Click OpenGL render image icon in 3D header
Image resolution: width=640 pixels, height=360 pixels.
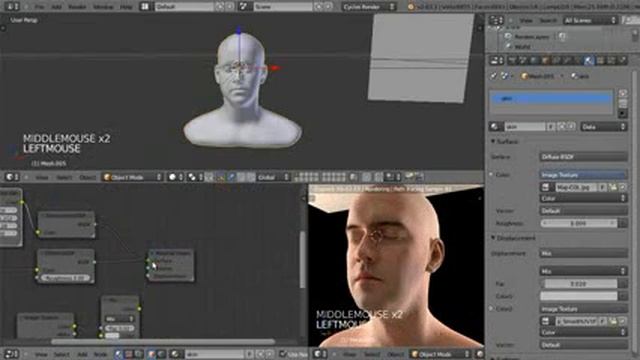409,177
